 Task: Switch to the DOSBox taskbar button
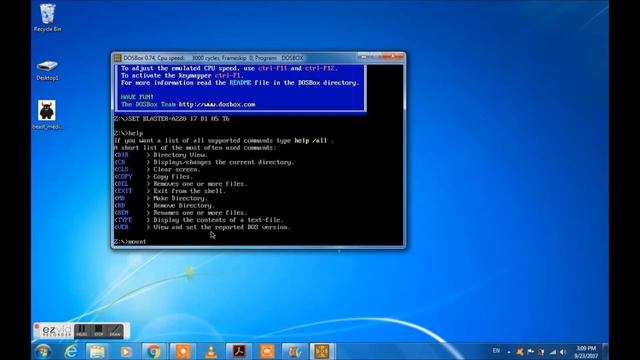click(x=322, y=351)
